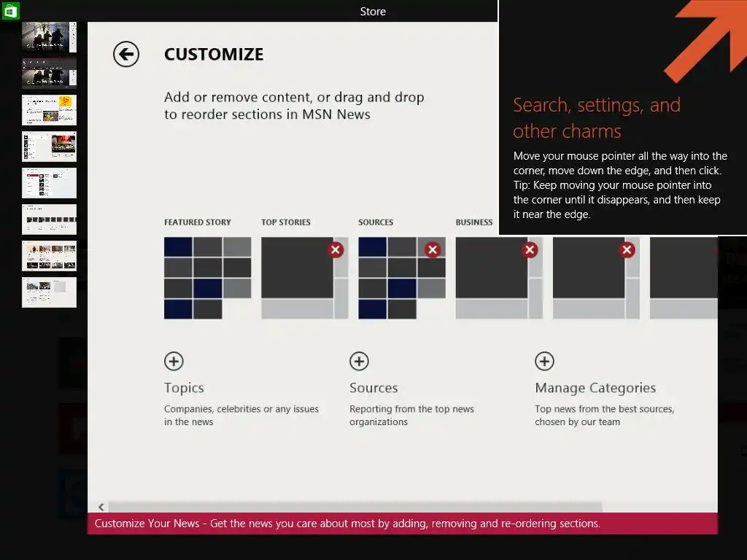The height and width of the screenshot is (560, 747).
Task: Open the eighth screenshot thumbnail in left strip
Action: click(49, 292)
